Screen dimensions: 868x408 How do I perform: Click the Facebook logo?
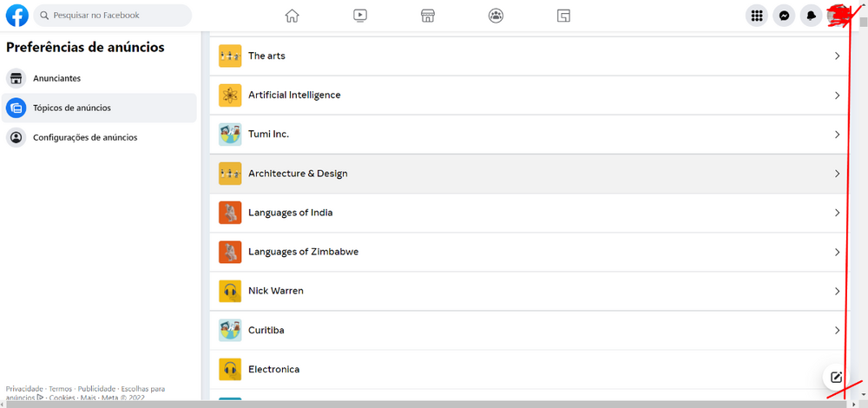[x=17, y=16]
